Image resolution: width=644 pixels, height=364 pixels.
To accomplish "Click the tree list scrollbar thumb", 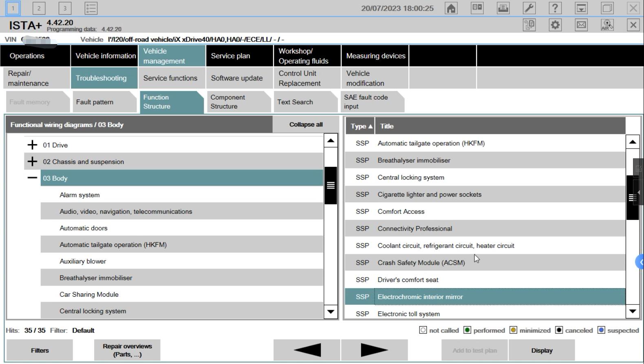I will click(331, 185).
